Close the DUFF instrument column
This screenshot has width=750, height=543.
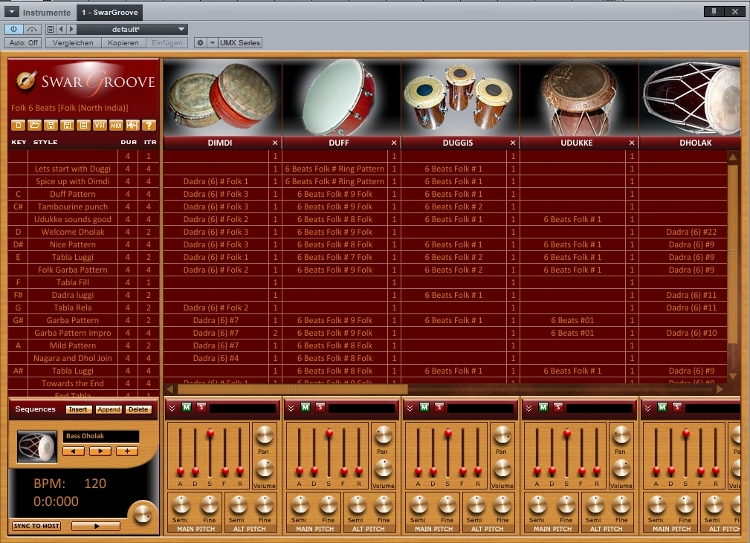click(x=394, y=143)
